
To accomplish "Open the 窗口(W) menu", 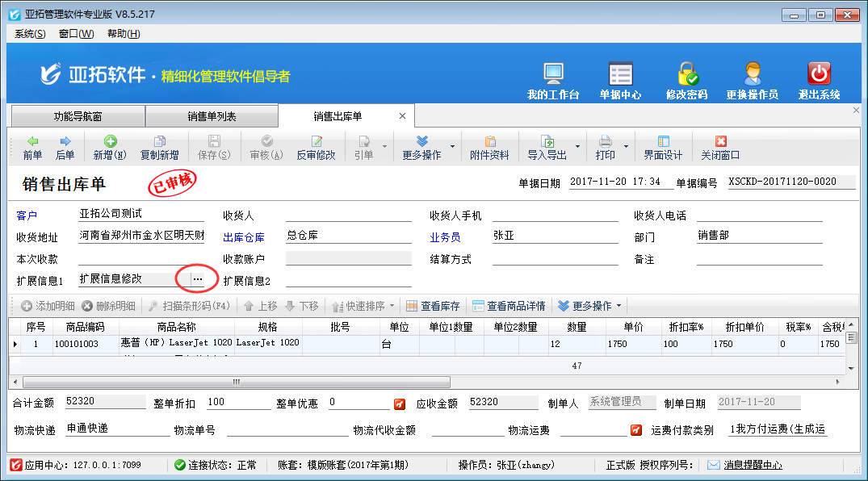I will (76, 34).
